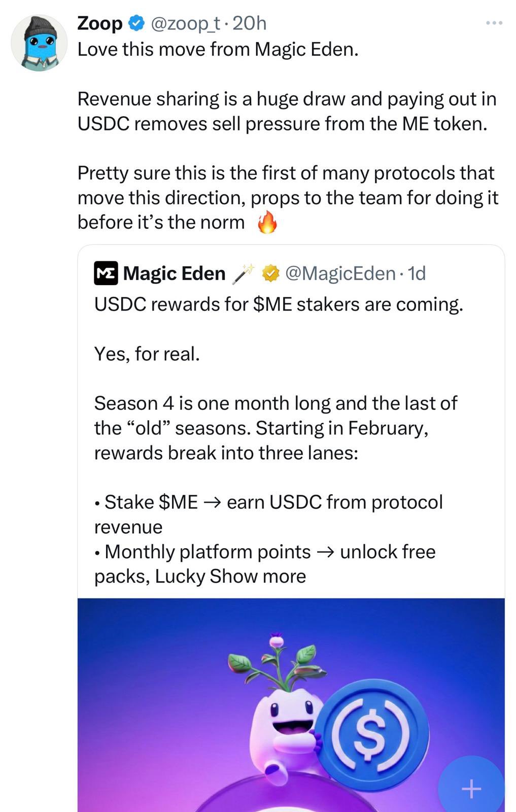Viewport: 516px width, 812px height.
Task: Open Zoop's profile avatar
Action: click(x=39, y=43)
